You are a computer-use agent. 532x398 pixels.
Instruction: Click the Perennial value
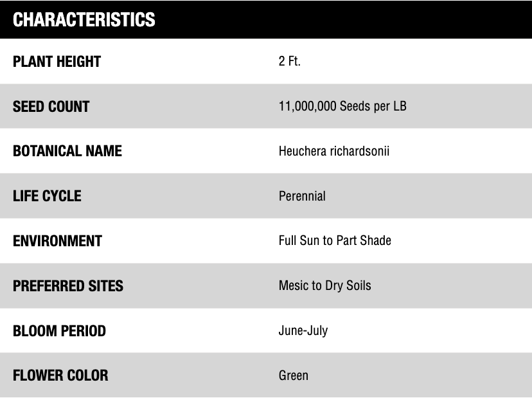tap(302, 196)
